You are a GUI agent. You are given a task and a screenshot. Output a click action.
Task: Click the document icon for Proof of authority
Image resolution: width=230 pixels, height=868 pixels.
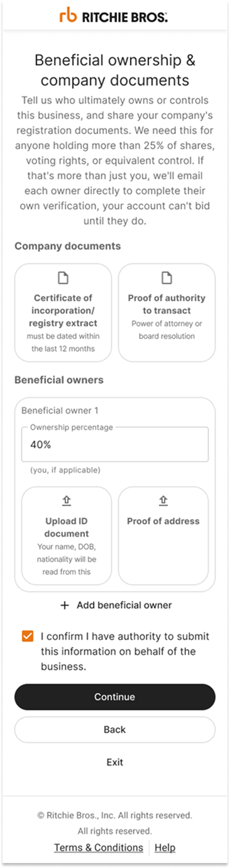pyautogui.click(x=167, y=278)
